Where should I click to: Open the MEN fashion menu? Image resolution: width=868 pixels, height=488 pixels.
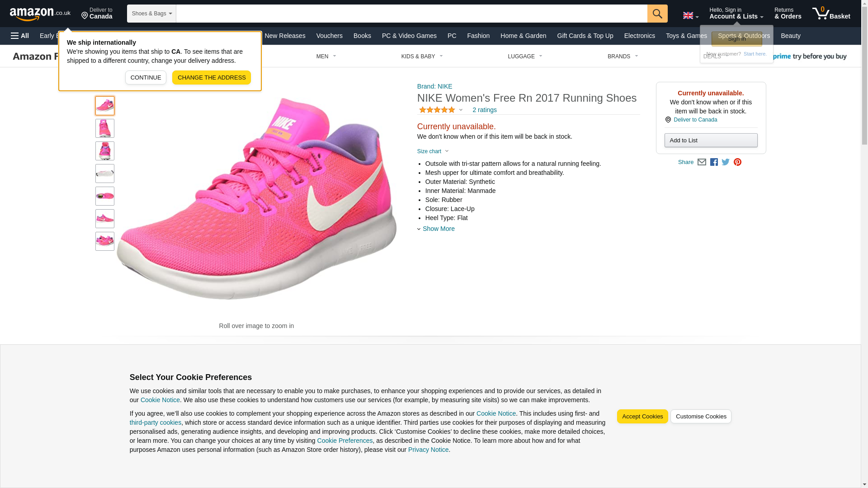[326, 56]
